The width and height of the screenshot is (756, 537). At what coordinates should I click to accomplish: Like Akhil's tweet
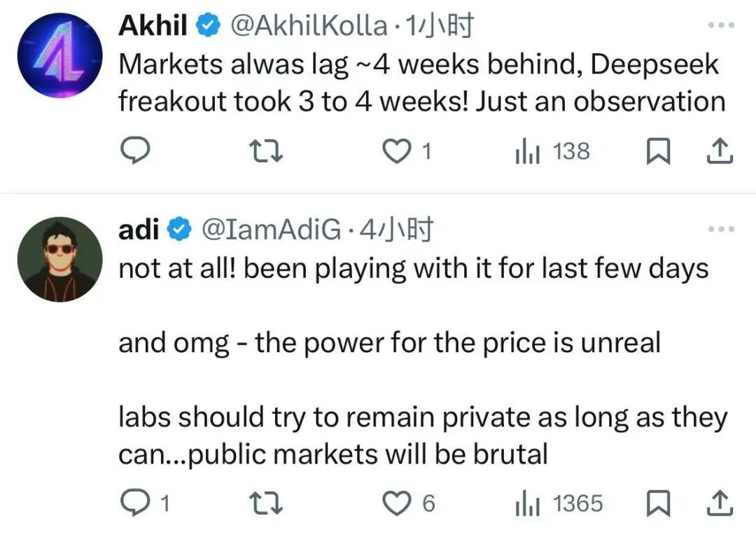click(x=399, y=152)
